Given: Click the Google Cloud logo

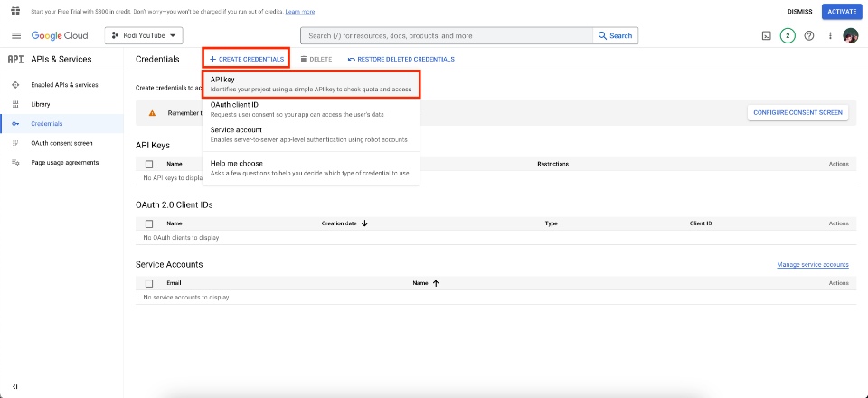Looking at the screenshot, I should (x=60, y=35).
